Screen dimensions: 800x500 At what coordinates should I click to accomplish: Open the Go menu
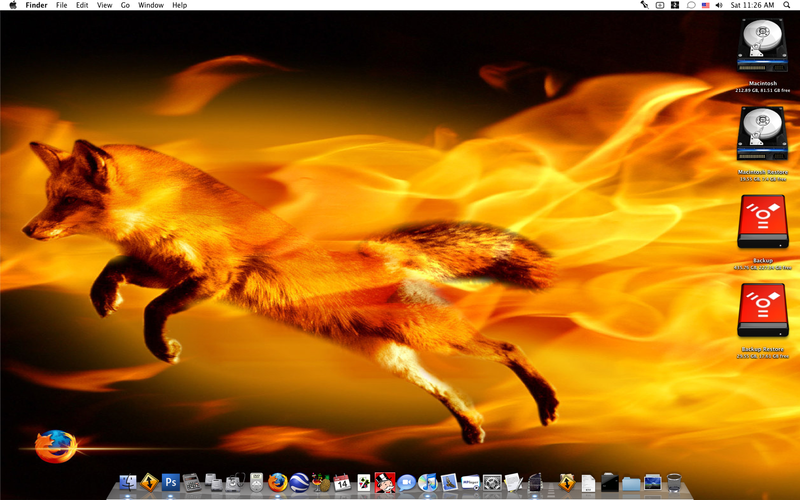[x=125, y=5]
